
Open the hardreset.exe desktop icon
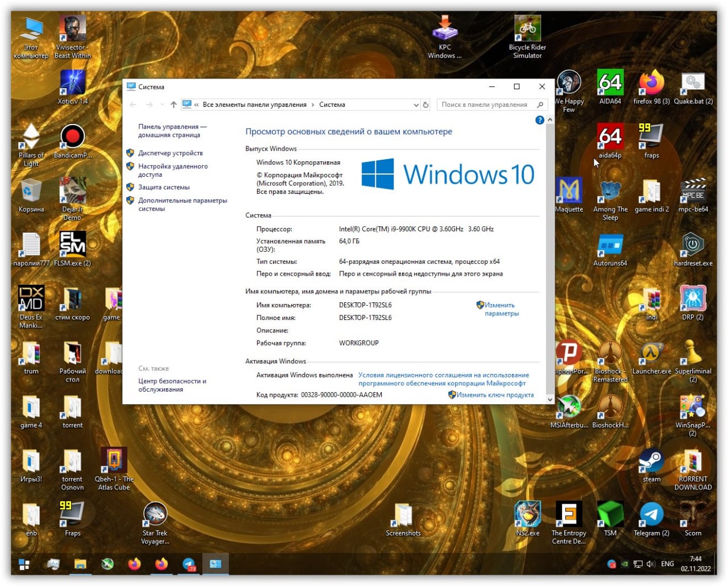click(693, 249)
